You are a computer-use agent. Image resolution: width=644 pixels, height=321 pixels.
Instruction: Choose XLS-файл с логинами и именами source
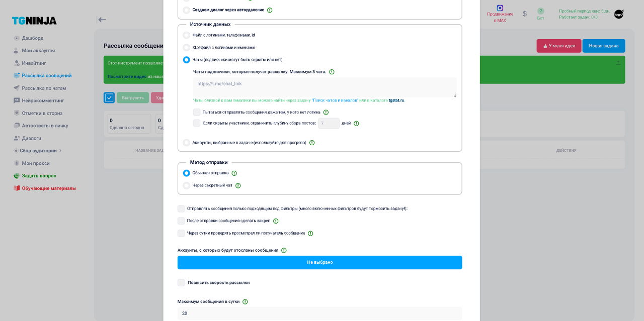coord(187,48)
